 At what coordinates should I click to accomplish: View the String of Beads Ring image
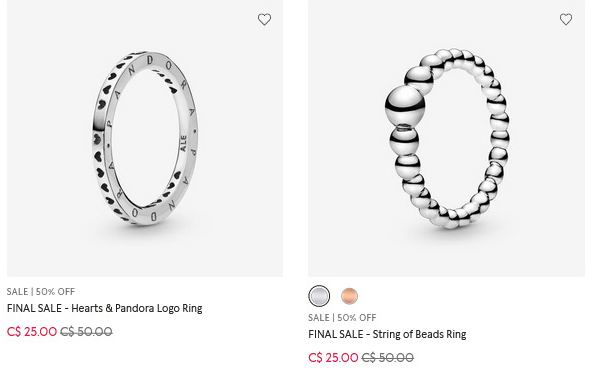coord(447,138)
